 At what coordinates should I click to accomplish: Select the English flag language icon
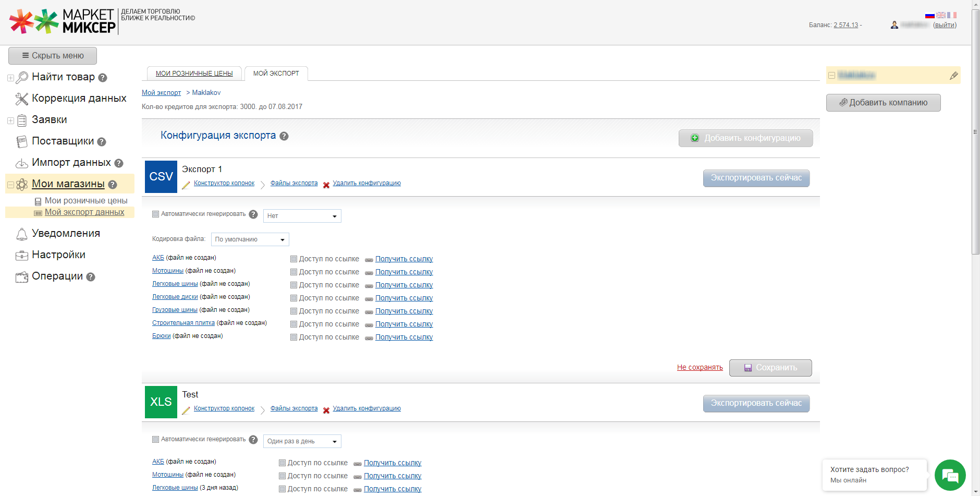click(x=941, y=15)
